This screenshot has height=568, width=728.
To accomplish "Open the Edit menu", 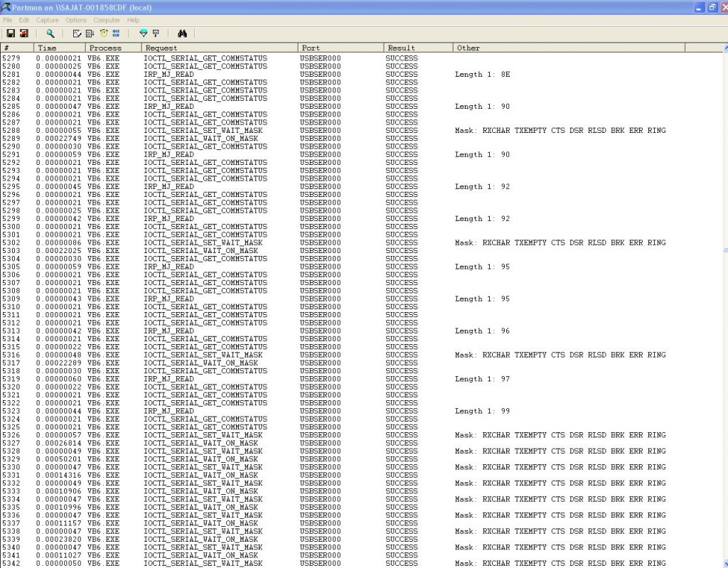I will (x=24, y=20).
